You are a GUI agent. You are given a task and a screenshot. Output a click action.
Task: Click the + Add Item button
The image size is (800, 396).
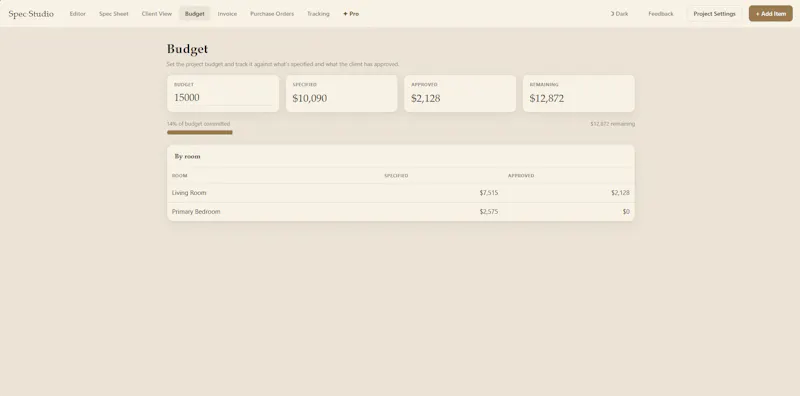(770, 14)
